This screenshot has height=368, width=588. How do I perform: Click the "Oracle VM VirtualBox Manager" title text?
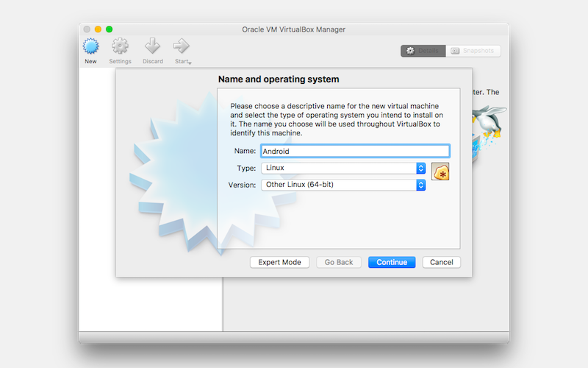pos(293,29)
